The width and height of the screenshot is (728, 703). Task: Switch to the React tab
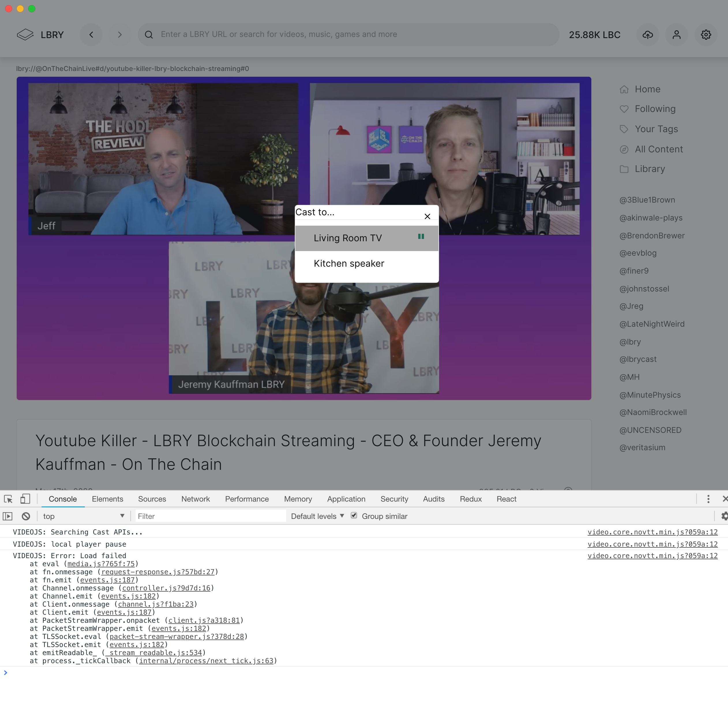click(506, 499)
